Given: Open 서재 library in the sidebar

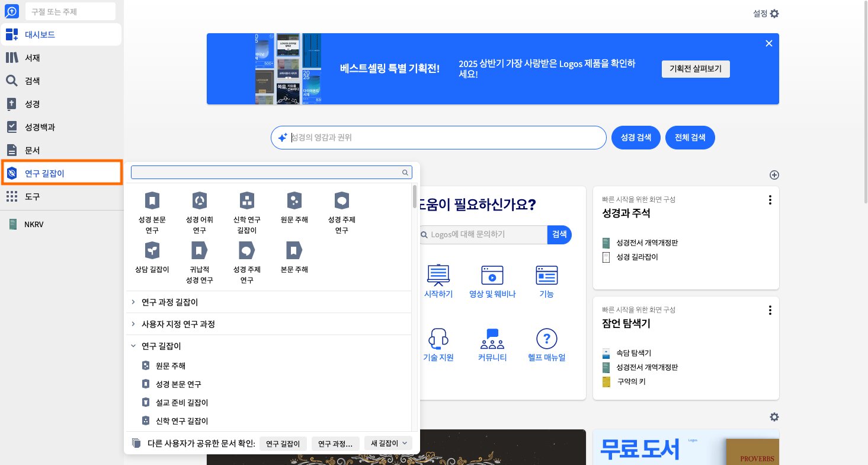Looking at the screenshot, I should click(62, 58).
